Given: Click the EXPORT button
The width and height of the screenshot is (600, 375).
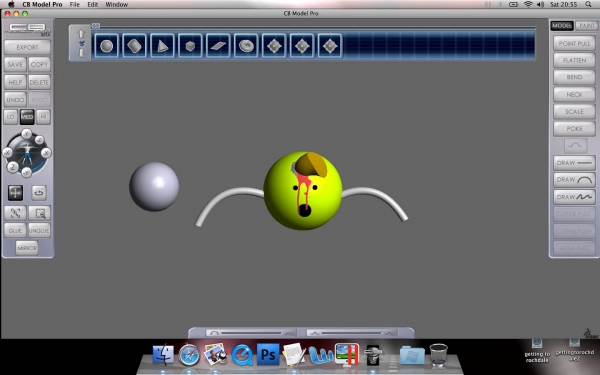Looking at the screenshot, I should (27, 47).
